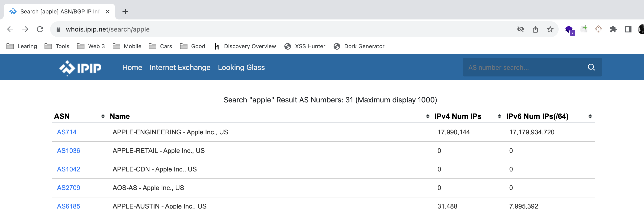Go back with the browser back arrow

point(10,29)
